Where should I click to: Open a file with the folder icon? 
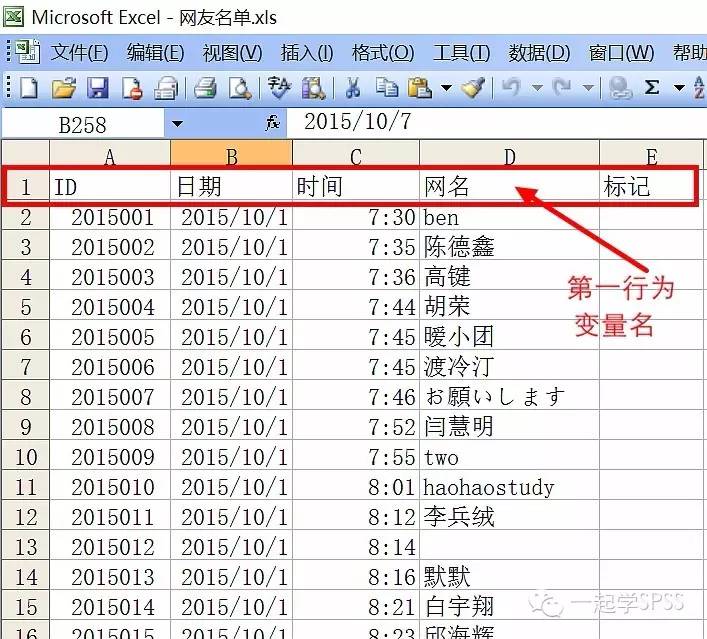coord(64,87)
